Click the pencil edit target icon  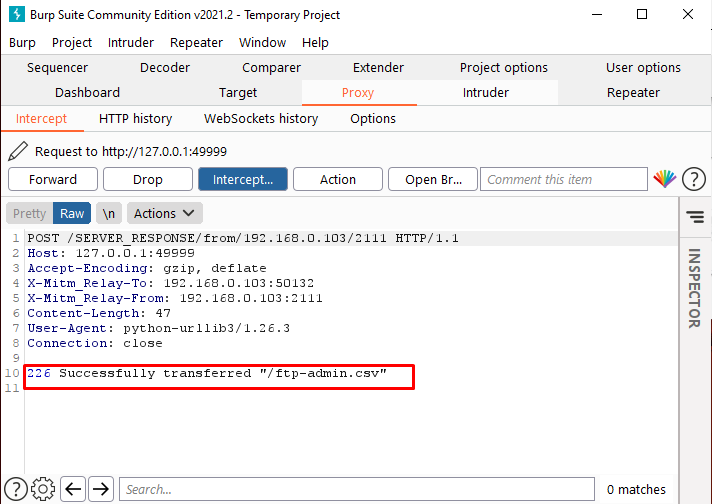tap(18, 151)
